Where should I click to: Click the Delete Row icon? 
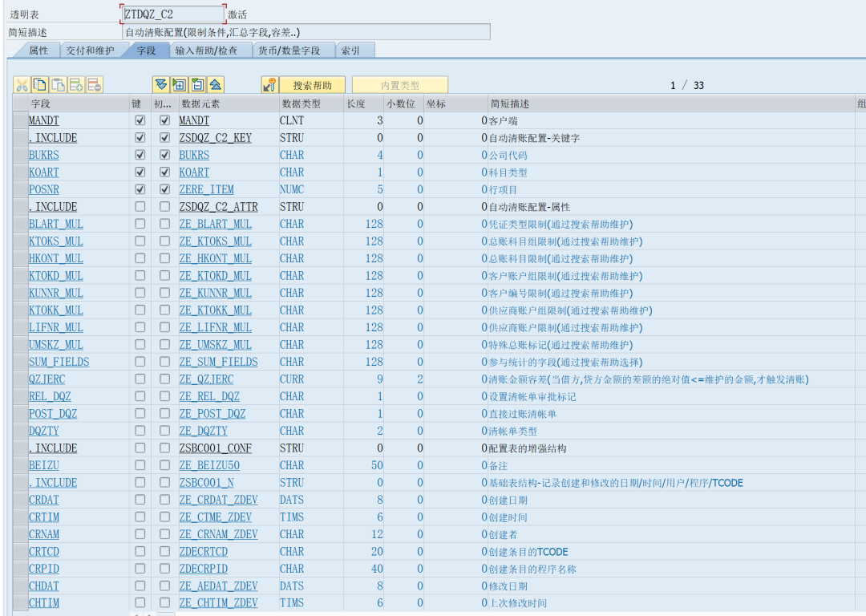coord(95,85)
